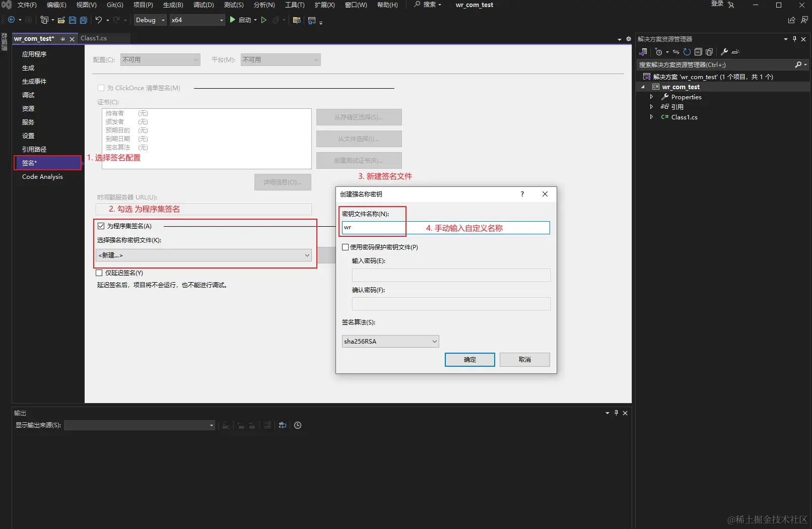Open the Git(G) menu
The width and height of the screenshot is (812, 529).
[x=115, y=5]
